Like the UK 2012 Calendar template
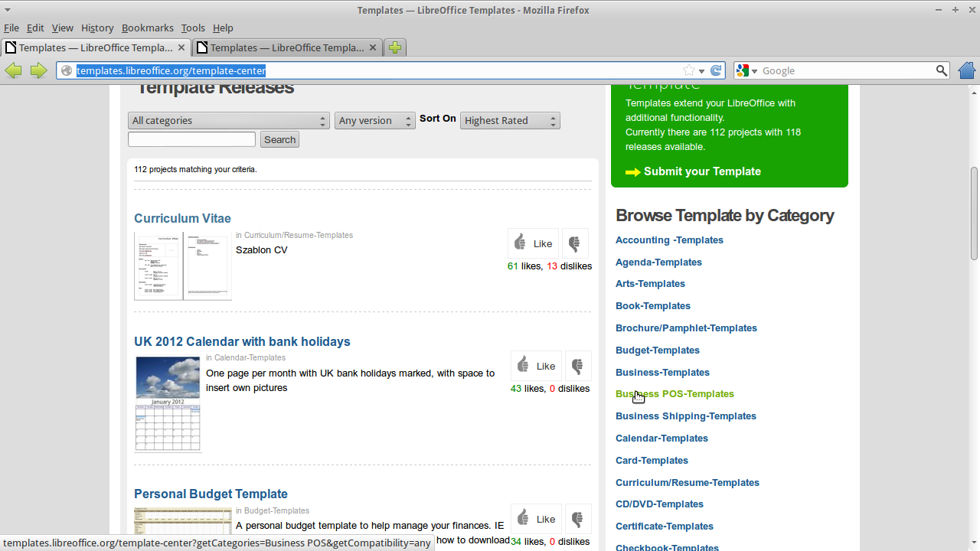This screenshot has width=980, height=551. click(537, 366)
